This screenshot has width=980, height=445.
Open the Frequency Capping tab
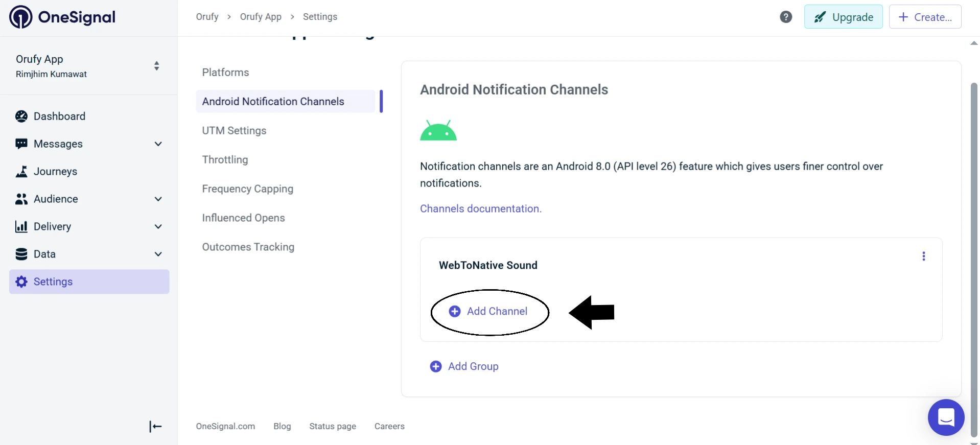click(x=247, y=189)
